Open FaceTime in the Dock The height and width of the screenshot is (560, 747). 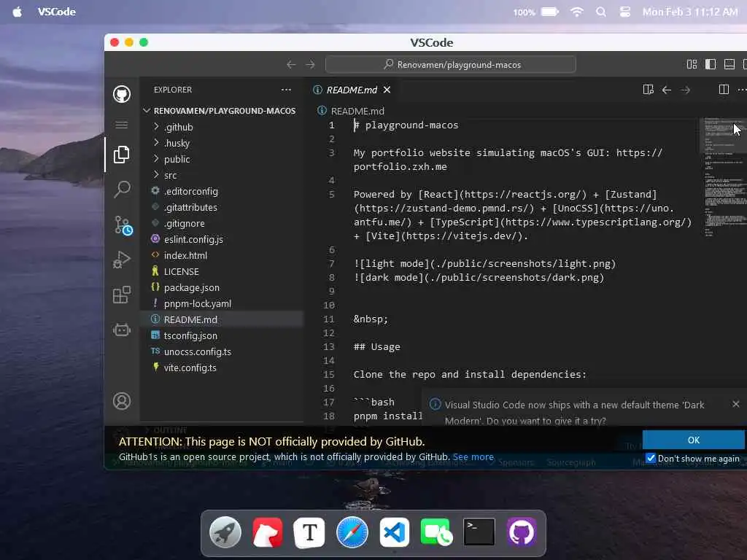pos(436,532)
